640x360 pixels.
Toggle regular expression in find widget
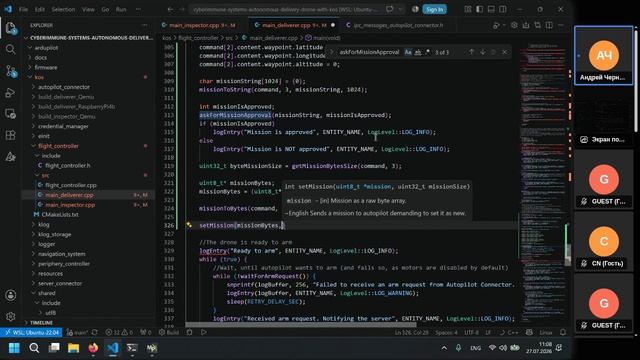[x=427, y=52]
